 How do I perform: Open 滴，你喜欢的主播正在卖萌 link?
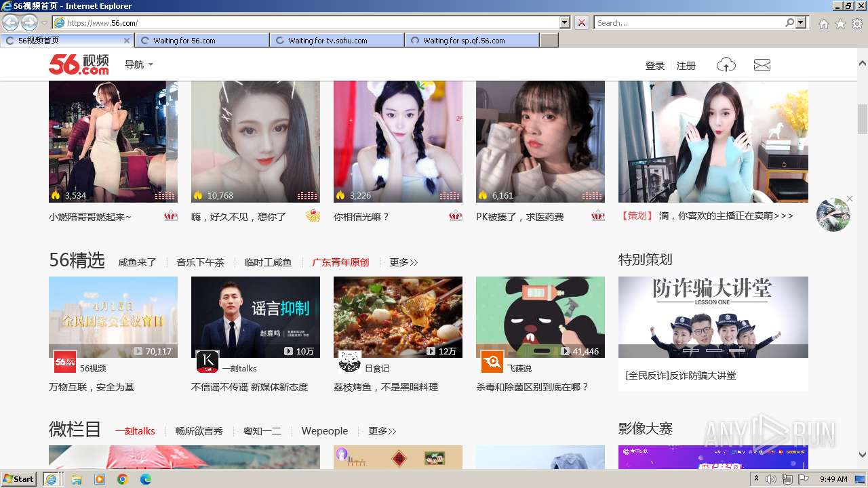pyautogui.click(x=726, y=216)
